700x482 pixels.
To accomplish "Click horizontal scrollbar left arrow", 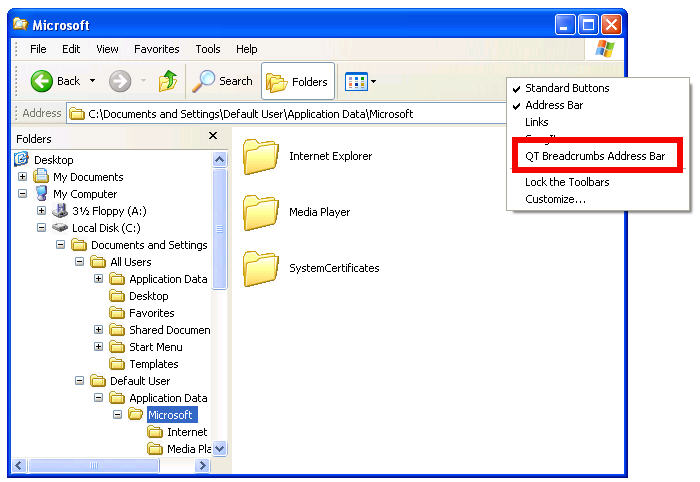I will 18,465.
